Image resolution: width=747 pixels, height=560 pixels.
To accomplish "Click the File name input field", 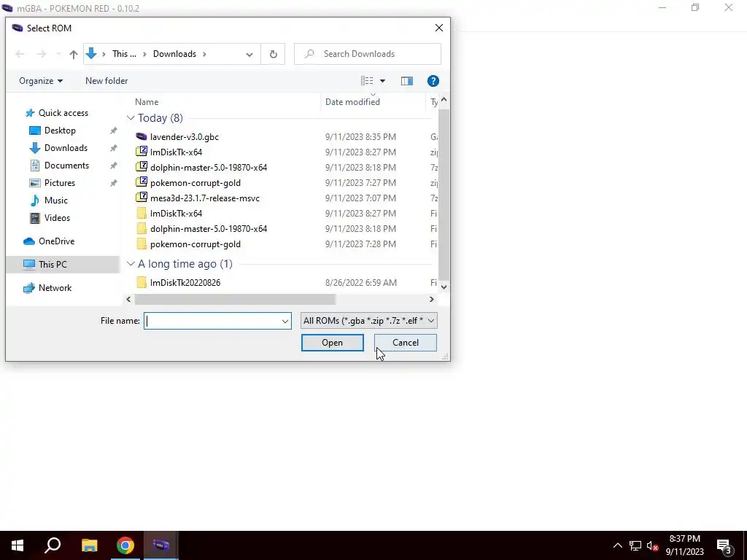I will tap(212, 321).
